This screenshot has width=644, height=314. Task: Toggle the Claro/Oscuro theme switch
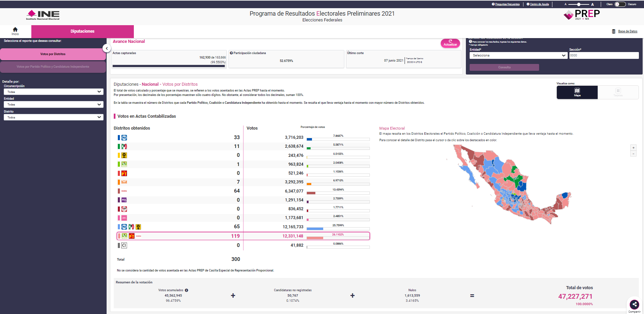coord(620,4)
